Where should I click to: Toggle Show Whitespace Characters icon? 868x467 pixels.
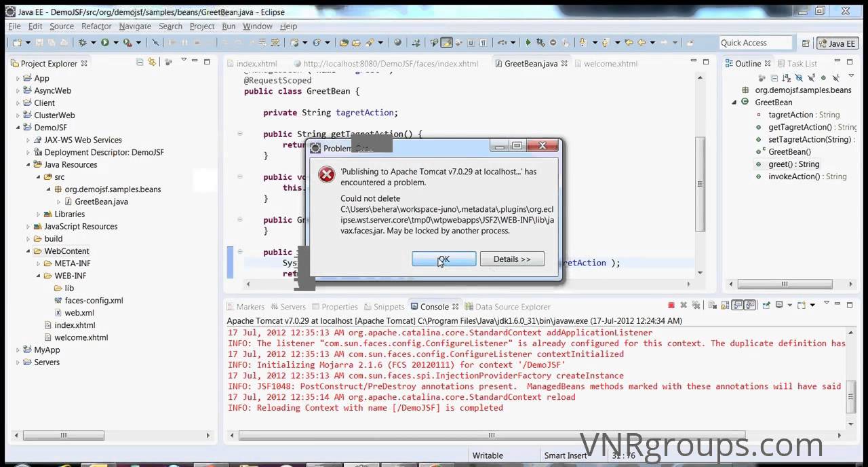483,42
